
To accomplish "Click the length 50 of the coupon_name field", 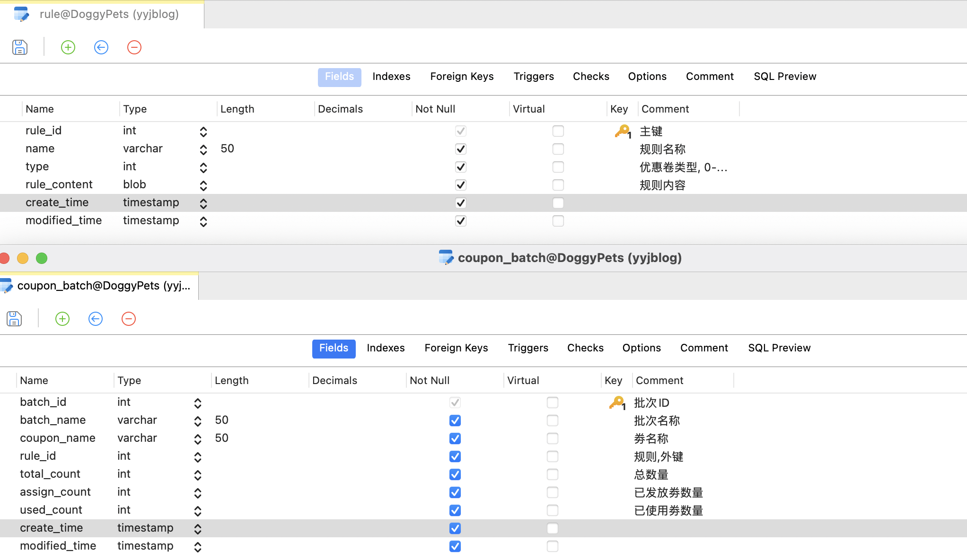I will [x=221, y=438].
